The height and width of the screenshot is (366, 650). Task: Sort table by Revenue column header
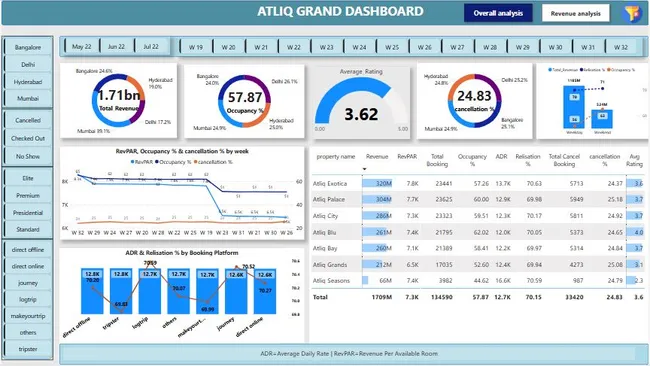[x=377, y=157]
